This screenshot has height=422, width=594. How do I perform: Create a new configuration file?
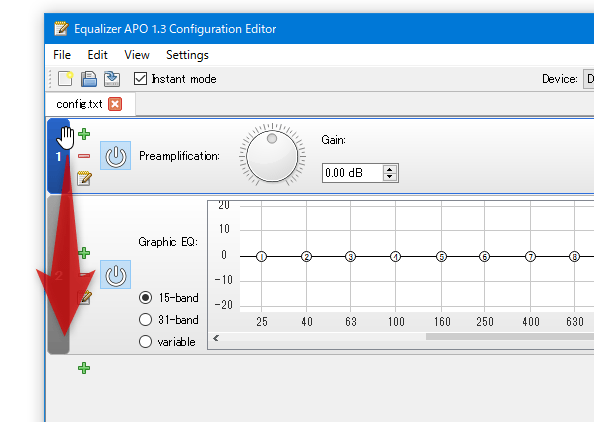click(65, 79)
